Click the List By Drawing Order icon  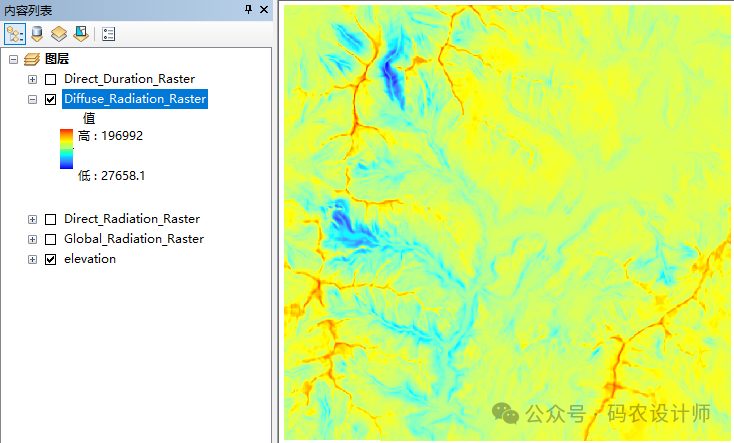pos(15,33)
